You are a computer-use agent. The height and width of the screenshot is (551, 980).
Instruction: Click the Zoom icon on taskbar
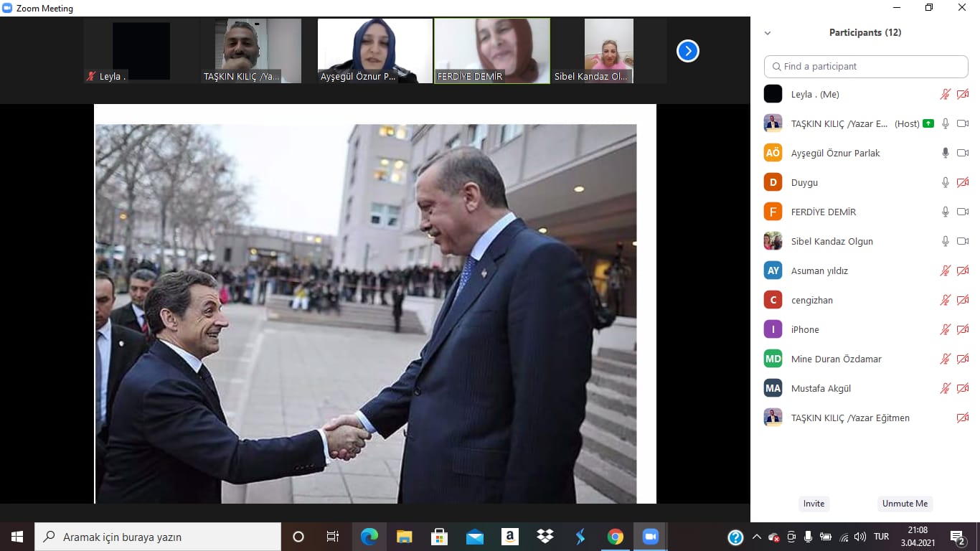(x=651, y=537)
